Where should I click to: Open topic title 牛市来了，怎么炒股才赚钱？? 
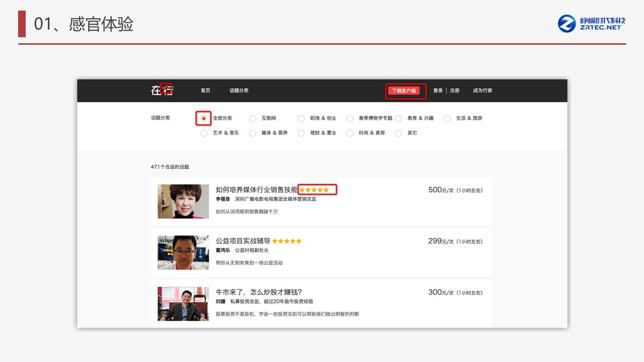(x=259, y=292)
